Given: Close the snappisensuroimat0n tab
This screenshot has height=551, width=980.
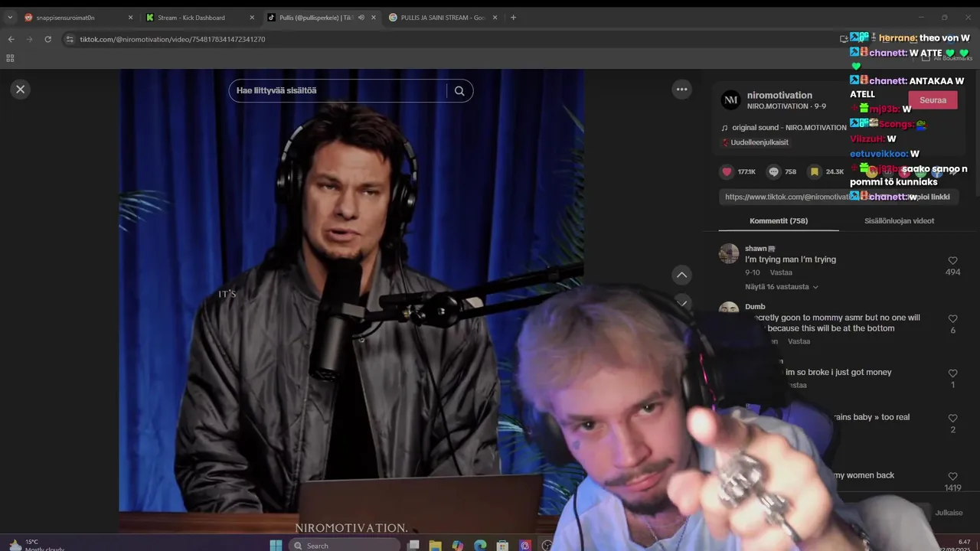Looking at the screenshot, I should pos(130,18).
